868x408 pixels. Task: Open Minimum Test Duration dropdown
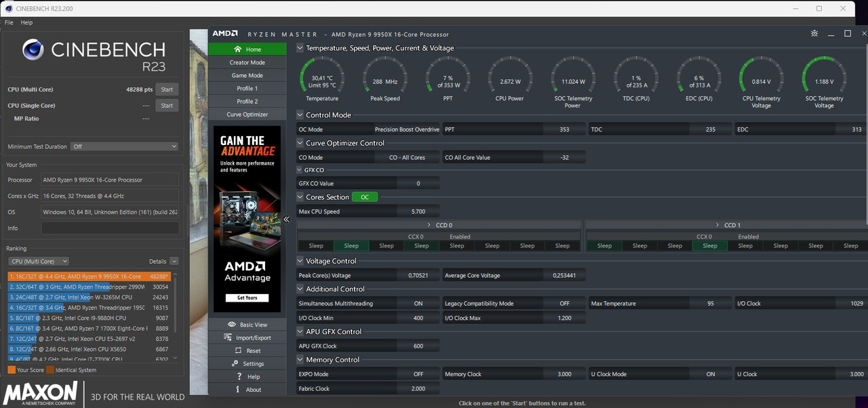point(125,146)
